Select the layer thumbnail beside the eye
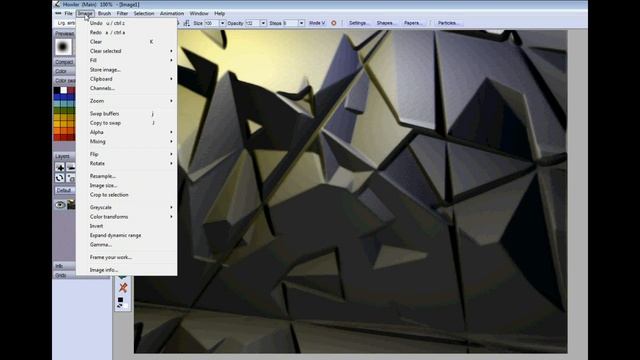The height and width of the screenshot is (360, 640). pos(71,204)
